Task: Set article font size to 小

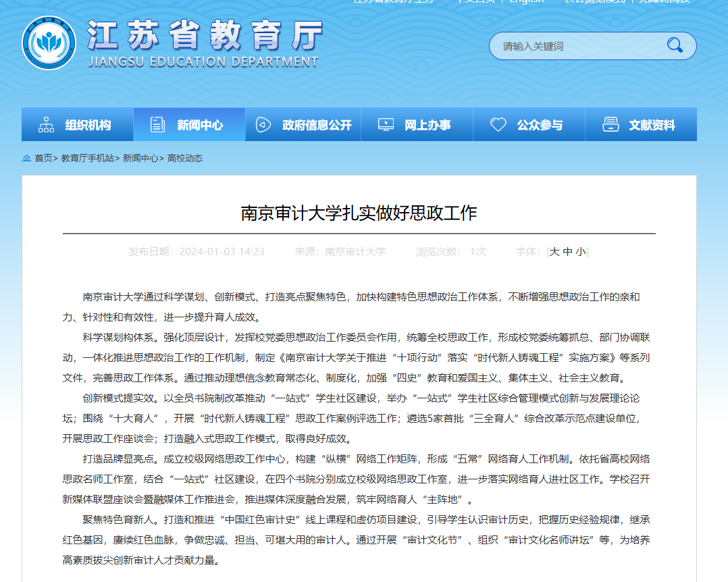Action: click(581, 252)
